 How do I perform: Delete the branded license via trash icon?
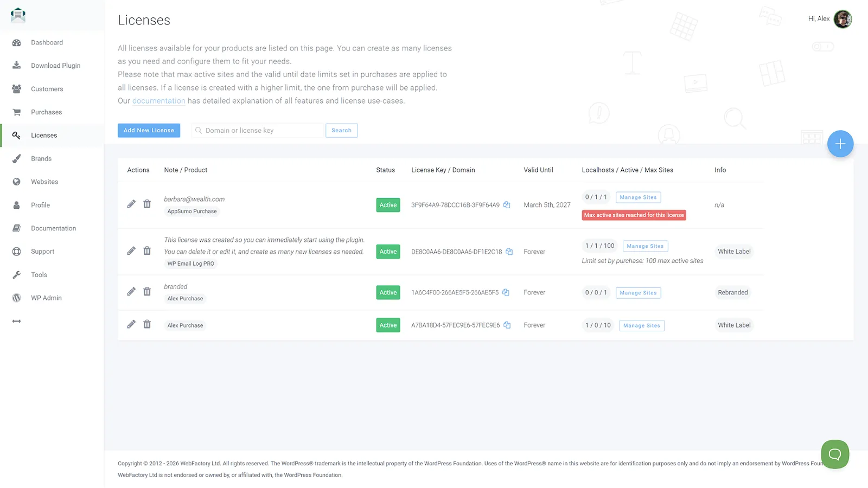click(x=147, y=292)
